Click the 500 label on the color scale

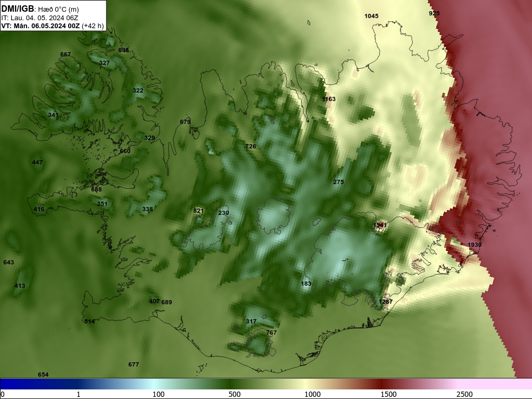click(x=235, y=394)
